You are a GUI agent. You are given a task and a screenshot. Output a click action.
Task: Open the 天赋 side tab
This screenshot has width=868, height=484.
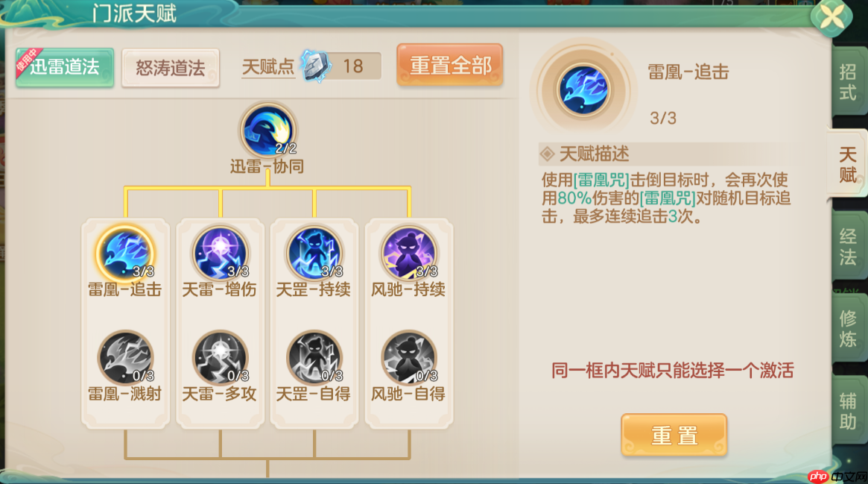(847, 165)
